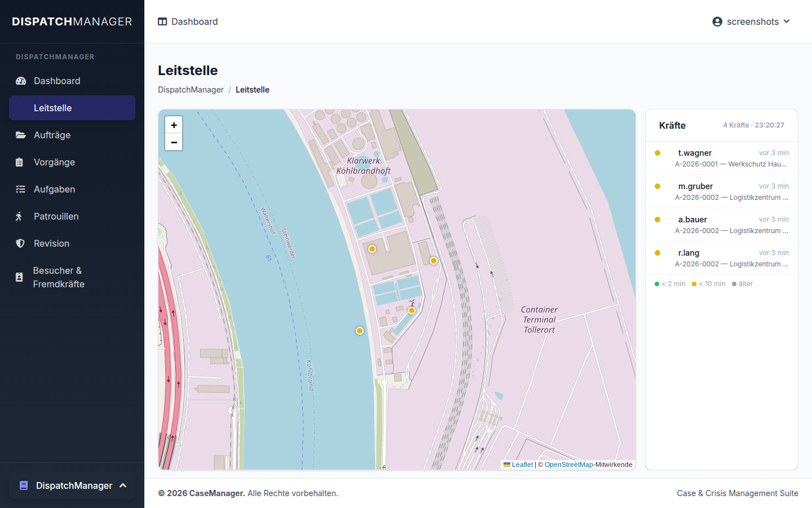Expand the DispatchManager module switcher chevron
Screen dimensions: 812x508
[123, 485]
